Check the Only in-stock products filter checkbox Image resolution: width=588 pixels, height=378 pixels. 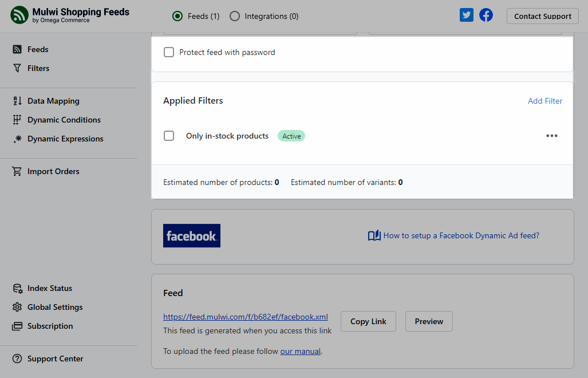[x=169, y=136]
